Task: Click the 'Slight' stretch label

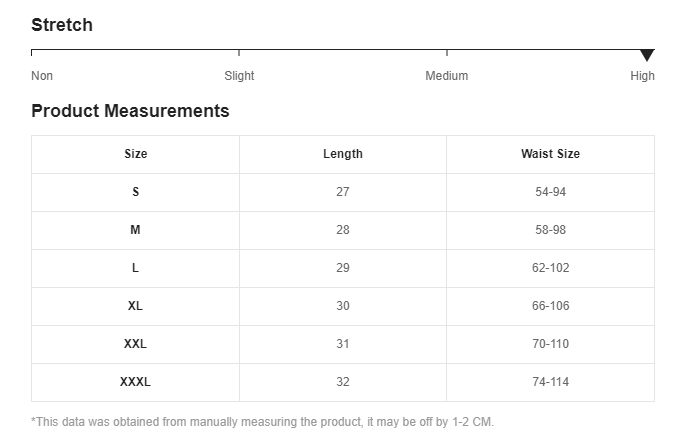Action: click(x=239, y=76)
